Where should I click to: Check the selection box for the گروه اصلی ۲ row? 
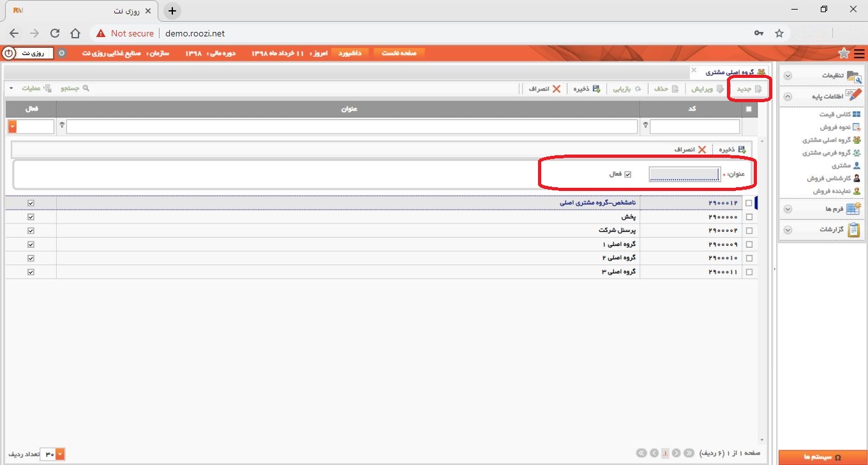tap(749, 258)
